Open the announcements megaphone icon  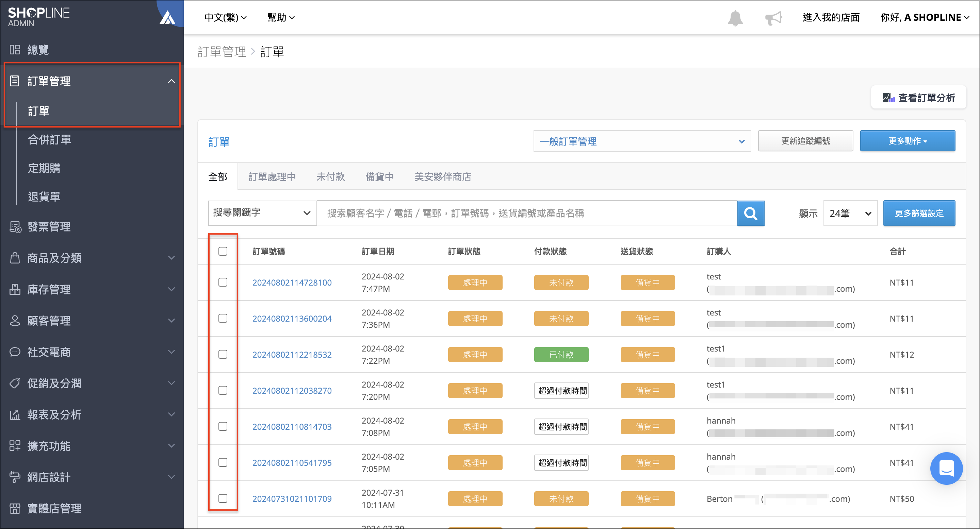(773, 18)
